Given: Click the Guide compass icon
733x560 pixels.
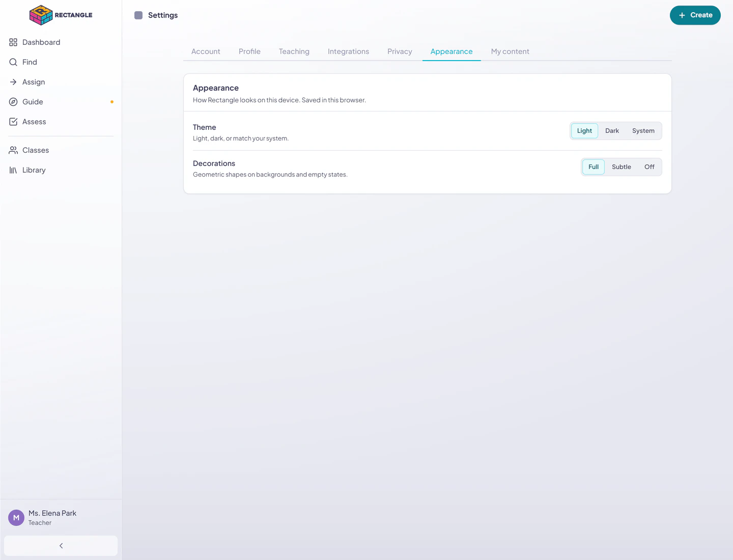Looking at the screenshot, I should [x=13, y=102].
